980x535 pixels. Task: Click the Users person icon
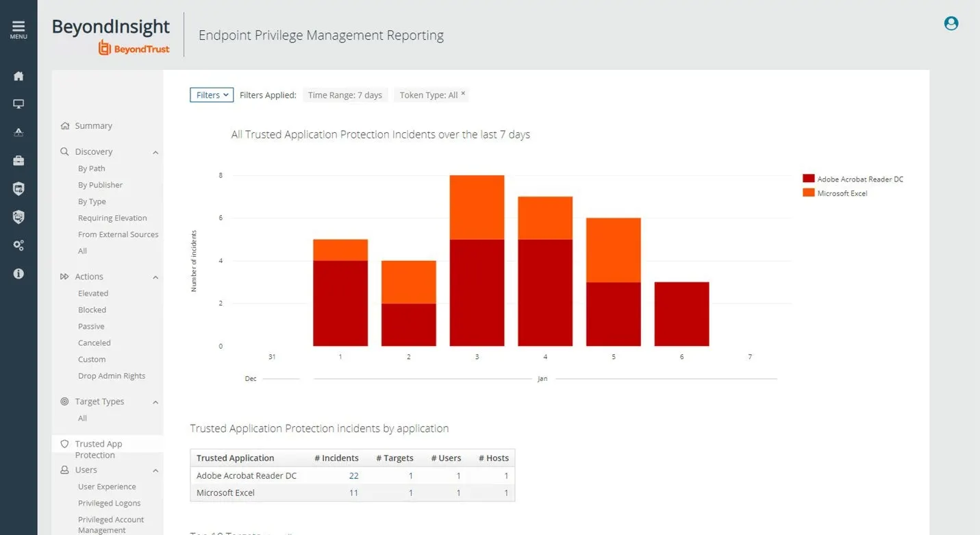coord(65,470)
